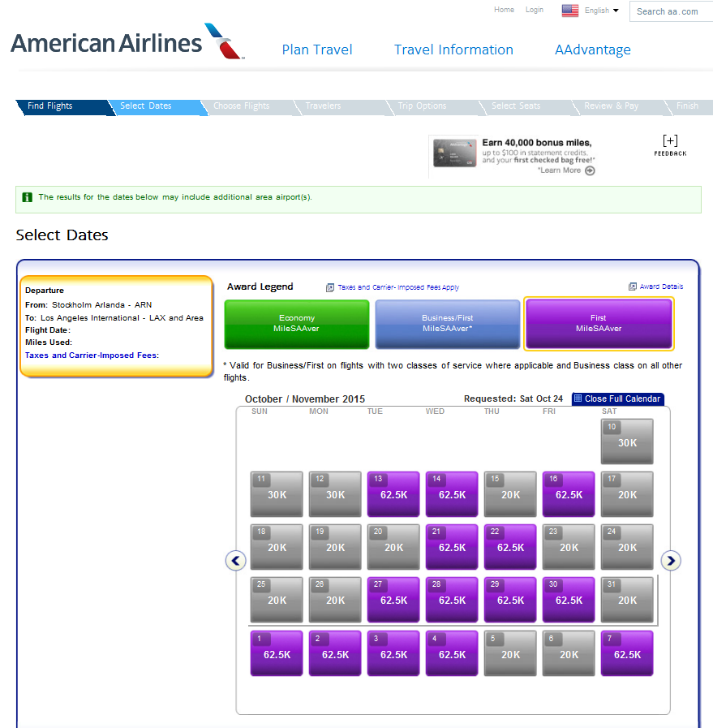Choose October 13 at 62.5K miles

[x=393, y=494]
